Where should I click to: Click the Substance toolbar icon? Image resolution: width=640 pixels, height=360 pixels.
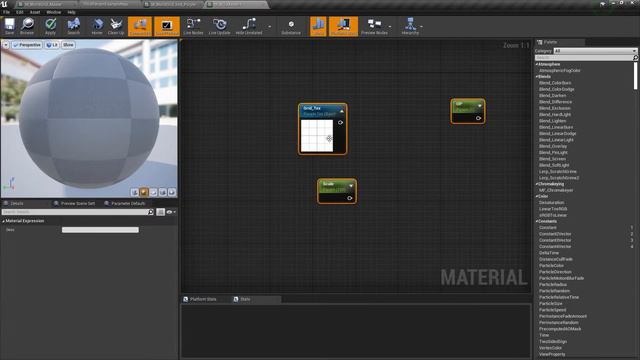coord(291,26)
